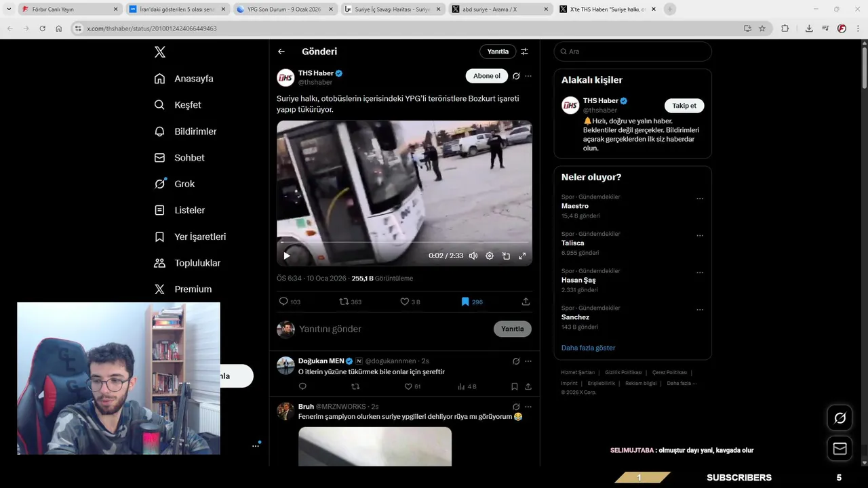Open more options on Bruh's comment
The image size is (868, 488).
(x=528, y=407)
